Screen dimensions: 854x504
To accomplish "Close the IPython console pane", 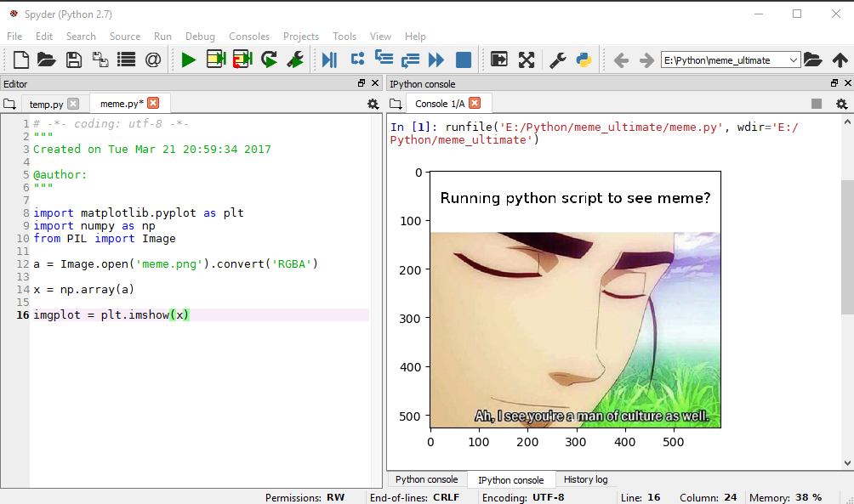I will (x=847, y=83).
